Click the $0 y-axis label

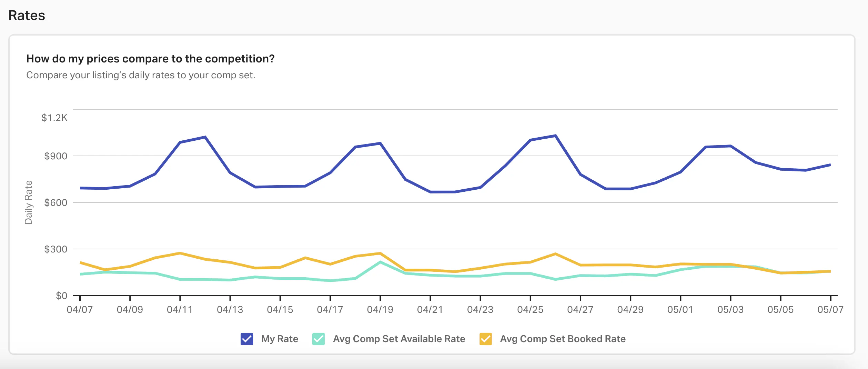[61, 296]
